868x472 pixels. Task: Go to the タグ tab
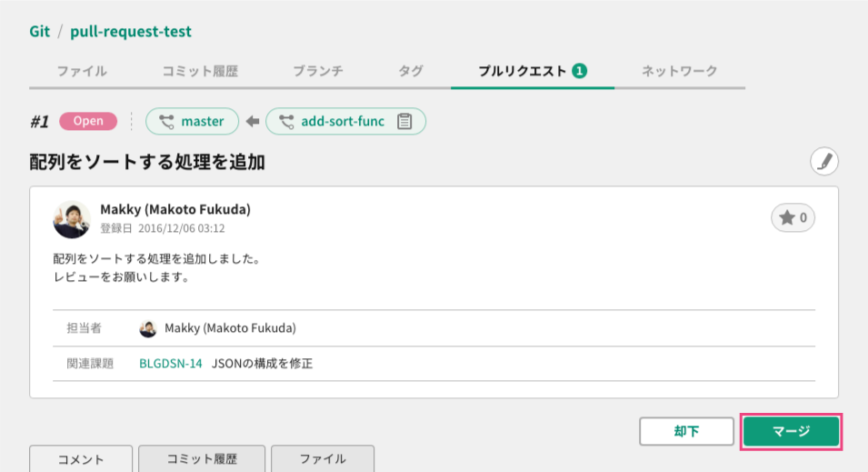click(411, 71)
